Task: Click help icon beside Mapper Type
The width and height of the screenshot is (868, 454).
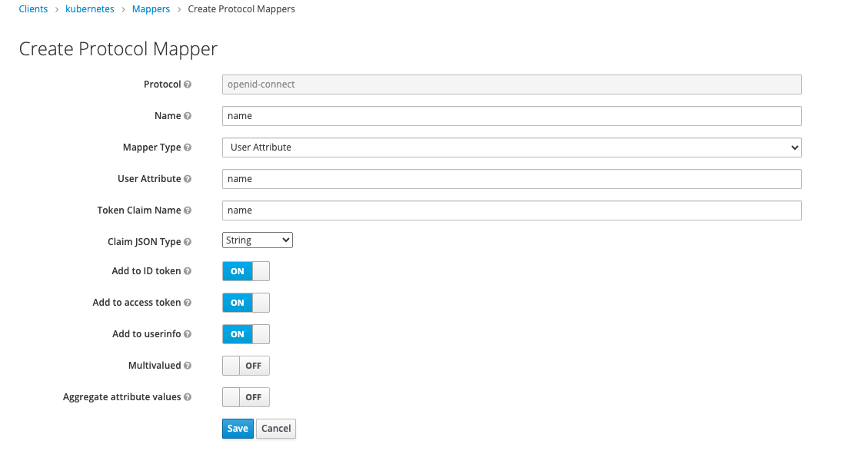Action: pos(188,147)
